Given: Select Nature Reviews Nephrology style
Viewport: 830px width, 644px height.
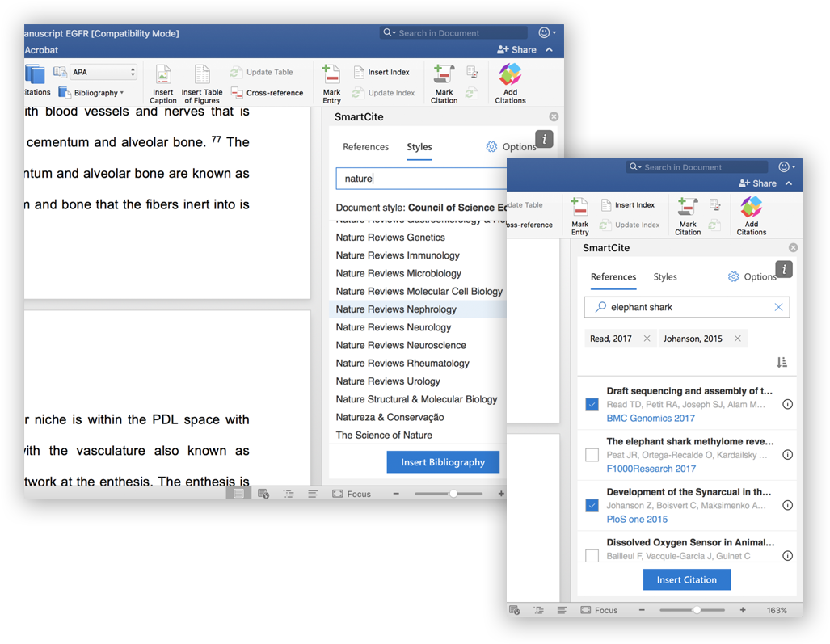Looking at the screenshot, I should 418,309.
